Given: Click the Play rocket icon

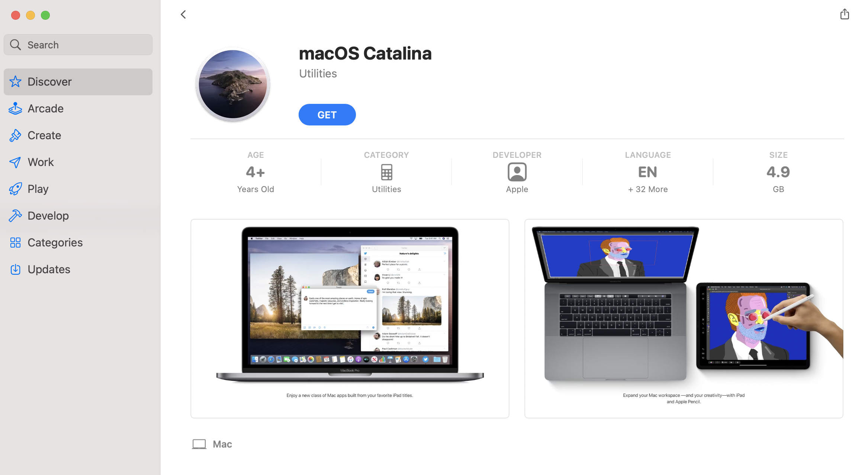Looking at the screenshot, I should coord(15,189).
